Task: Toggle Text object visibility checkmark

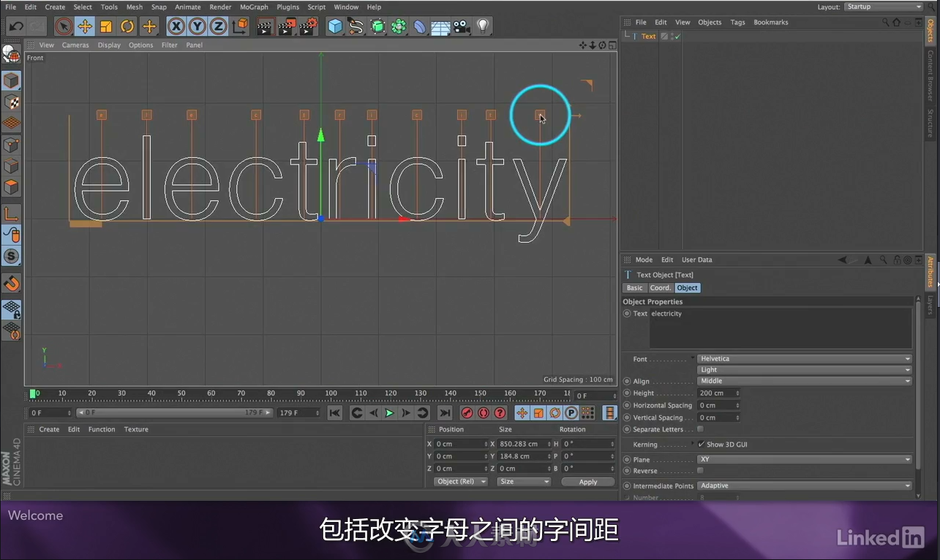Action: click(677, 37)
